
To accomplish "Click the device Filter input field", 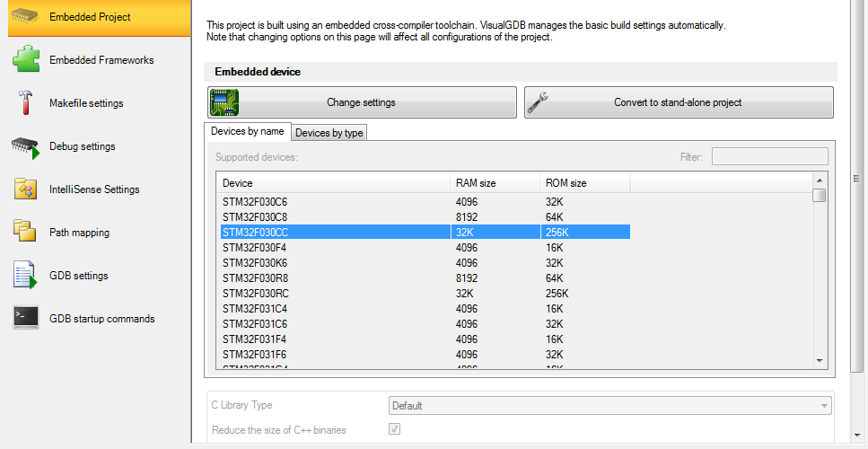I will point(770,156).
